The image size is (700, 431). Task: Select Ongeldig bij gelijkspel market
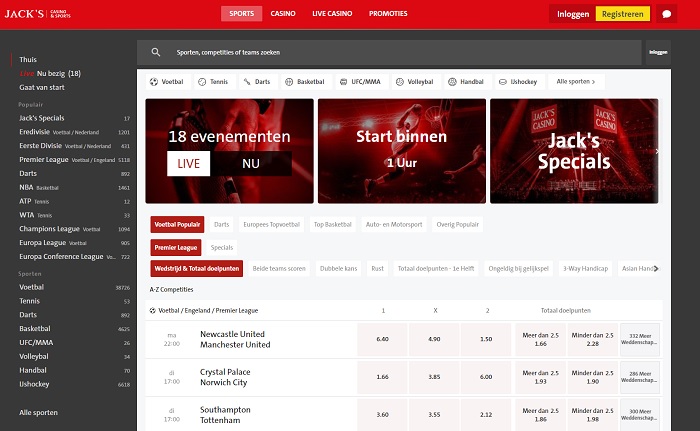click(518, 268)
